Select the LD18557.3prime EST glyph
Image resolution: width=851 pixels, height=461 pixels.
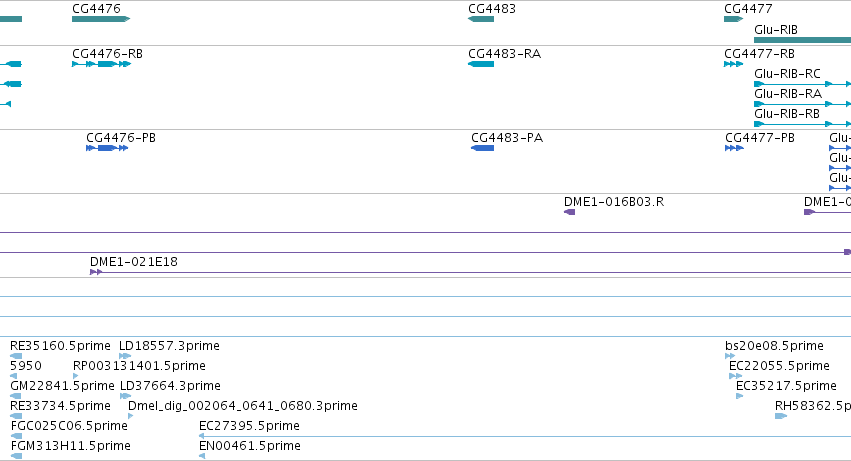pyautogui.click(x=125, y=356)
